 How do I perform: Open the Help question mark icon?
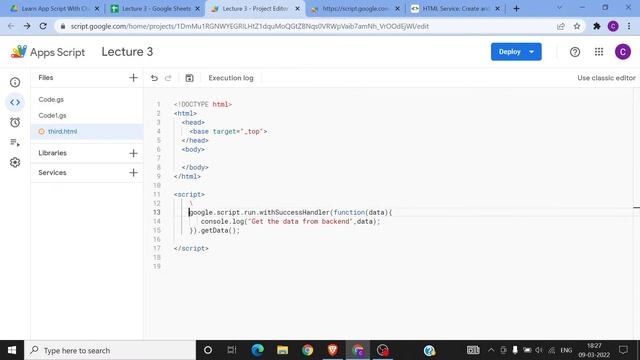[575, 52]
